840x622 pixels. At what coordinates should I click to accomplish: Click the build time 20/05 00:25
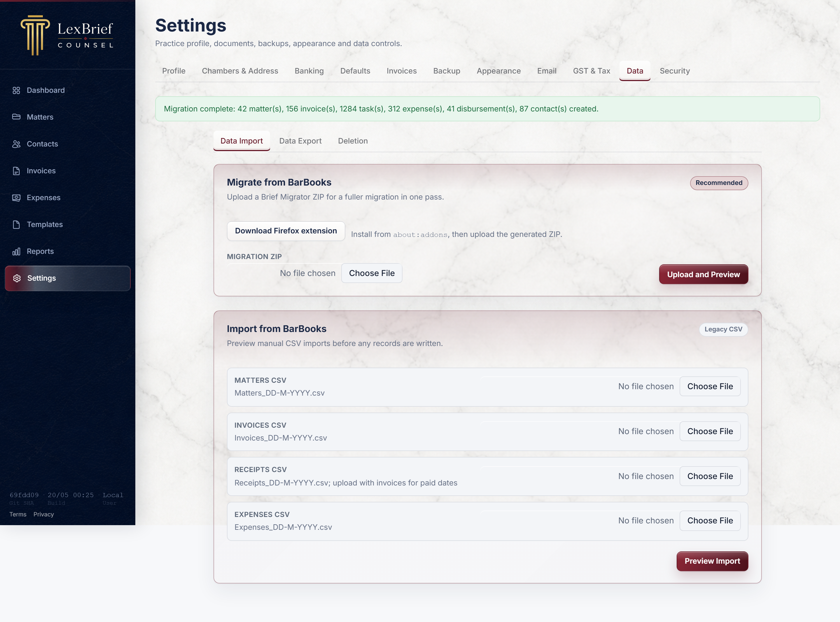pyautogui.click(x=71, y=495)
